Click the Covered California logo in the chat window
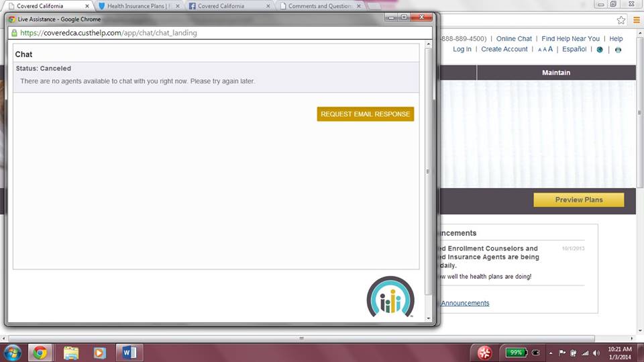This screenshot has width=644, height=362. pos(390,297)
